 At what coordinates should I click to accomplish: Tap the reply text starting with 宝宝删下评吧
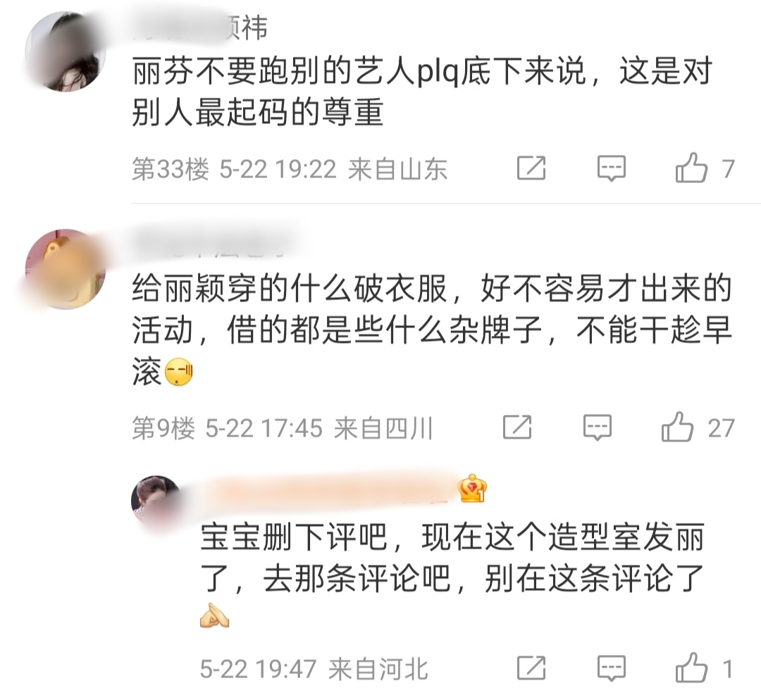[452, 575]
